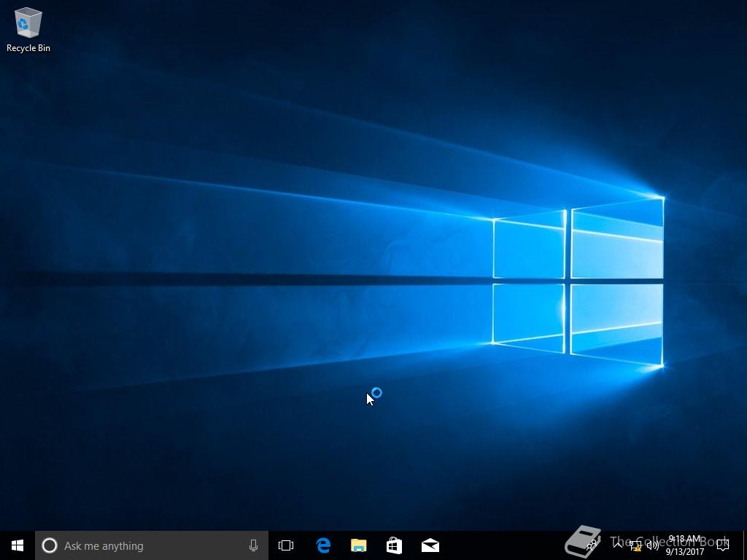Select the Recycle Bin desktop icon
747x560 pixels.
[x=28, y=29]
